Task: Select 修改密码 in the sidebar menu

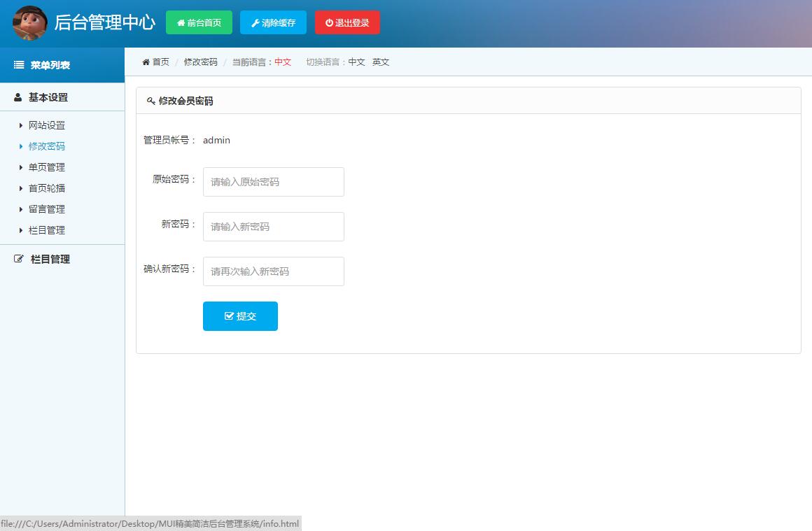Action: point(47,146)
